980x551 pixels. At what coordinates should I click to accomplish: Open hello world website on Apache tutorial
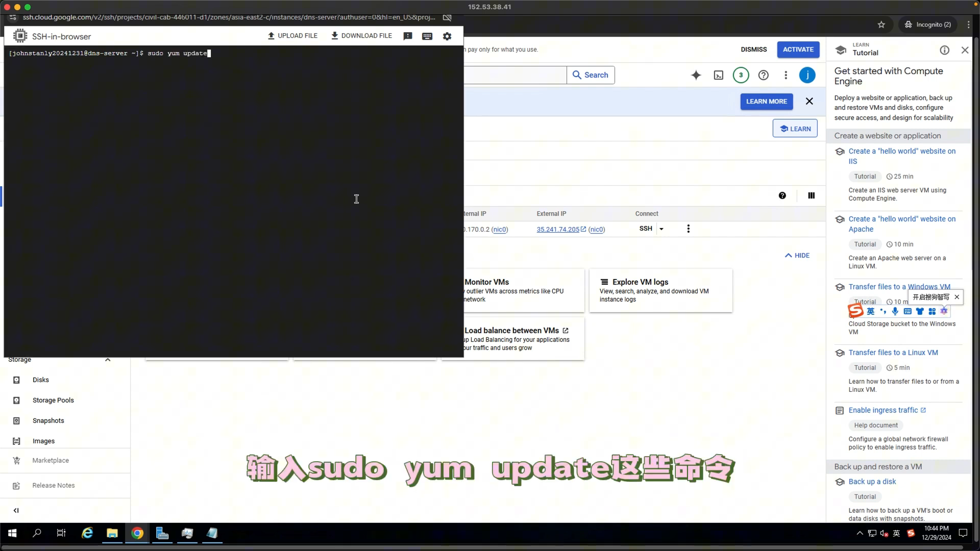pos(902,224)
